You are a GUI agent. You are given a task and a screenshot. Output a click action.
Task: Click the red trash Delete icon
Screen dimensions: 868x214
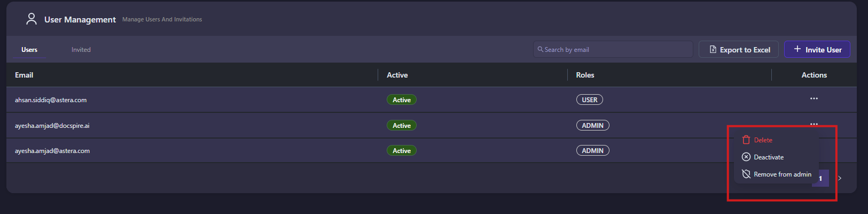(746, 140)
